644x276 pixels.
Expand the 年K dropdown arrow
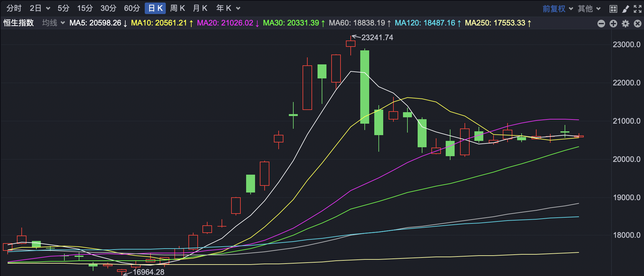point(238,9)
